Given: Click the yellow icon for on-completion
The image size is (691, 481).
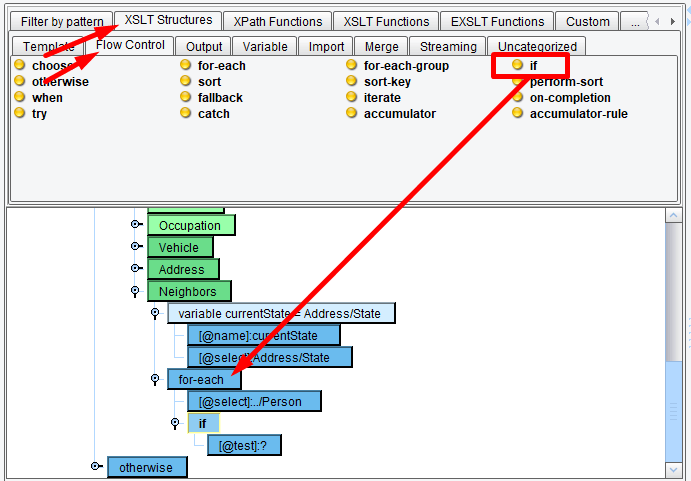Looking at the screenshot, I should 518,98.
